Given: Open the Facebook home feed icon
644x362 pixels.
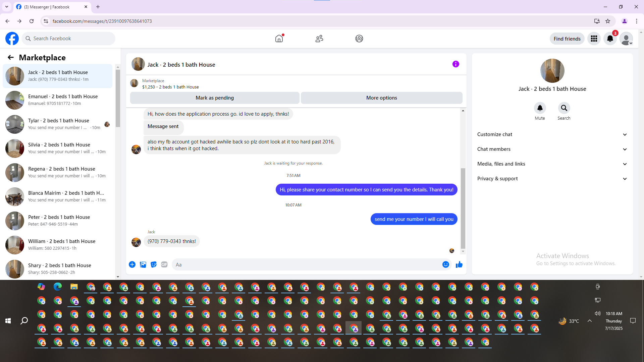Looking at the screenshot, I should [x=279, y=39].
